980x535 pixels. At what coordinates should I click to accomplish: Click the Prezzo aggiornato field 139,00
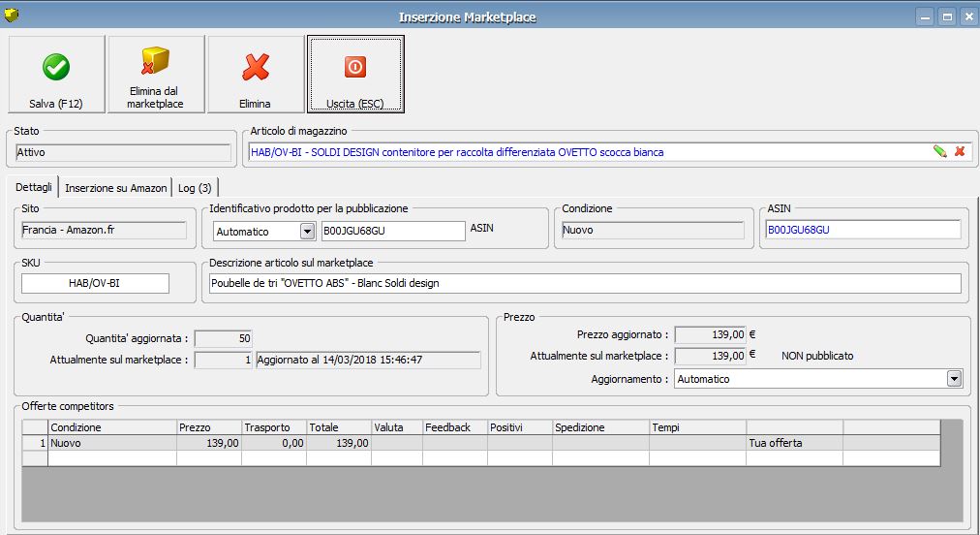pyautogui.click(x=710, y=334)
